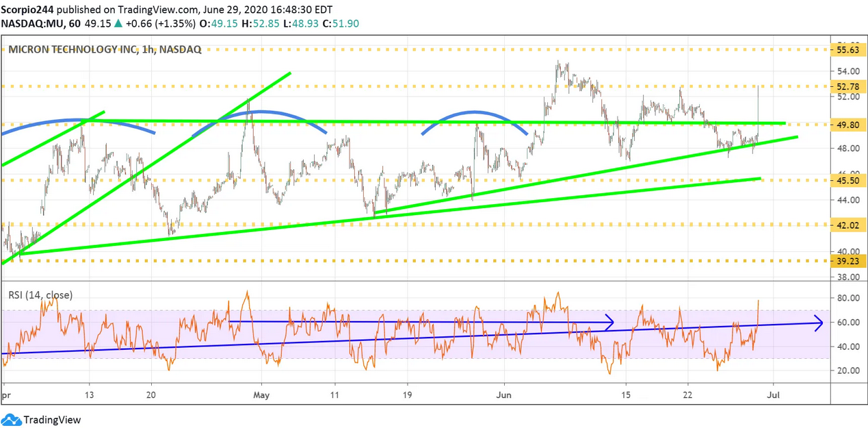The width and height of the screenshot is (868, 428).
Task: Open the TradingView wordmark link at bottom
Action: click(x=52, y=420)
